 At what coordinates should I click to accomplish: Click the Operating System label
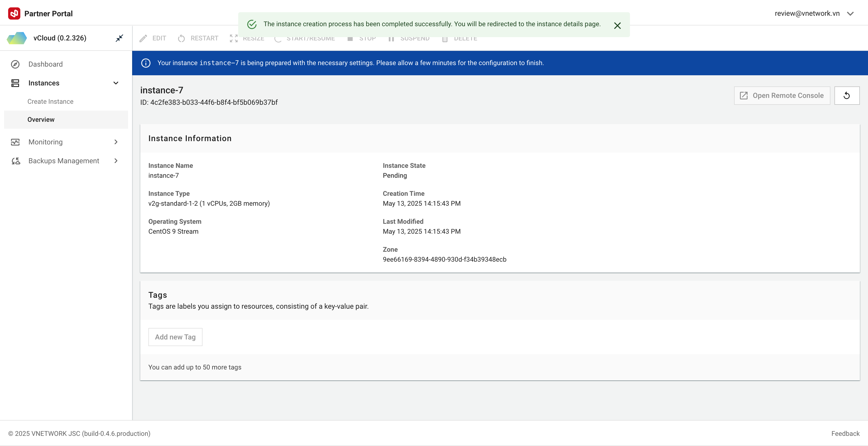click(175, 221)
